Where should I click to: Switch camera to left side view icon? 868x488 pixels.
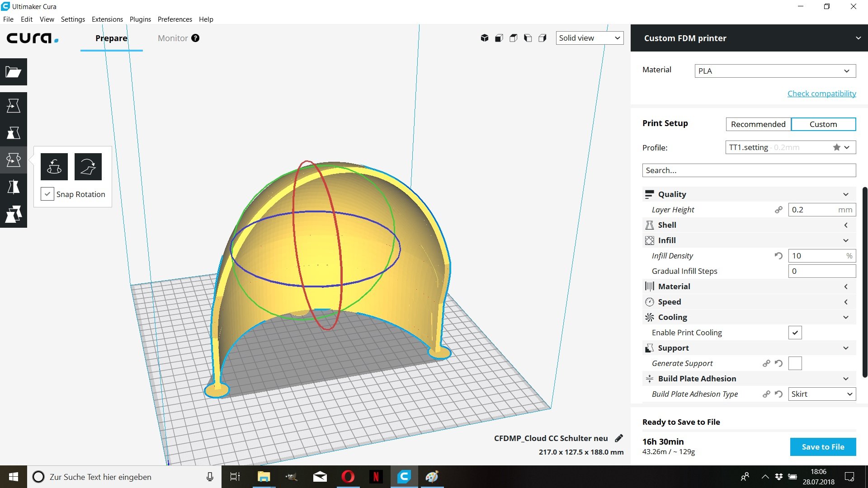528,38
